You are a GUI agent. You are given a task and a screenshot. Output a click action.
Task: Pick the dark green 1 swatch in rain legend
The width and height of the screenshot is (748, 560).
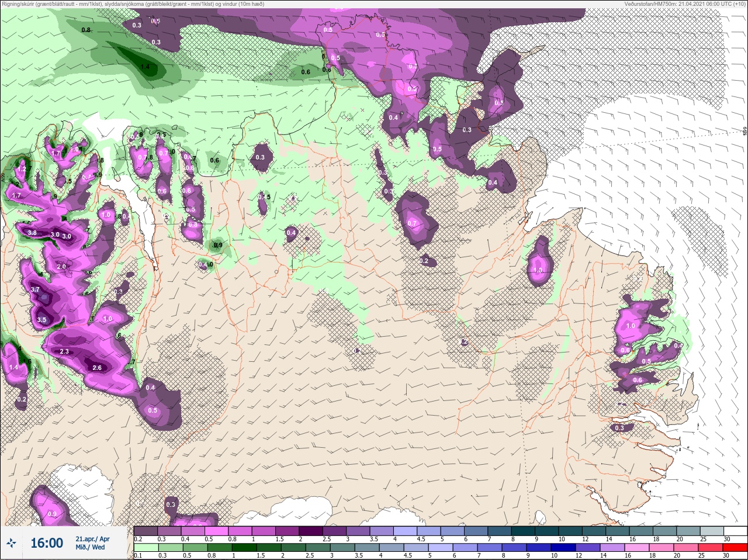click(244, 548)
